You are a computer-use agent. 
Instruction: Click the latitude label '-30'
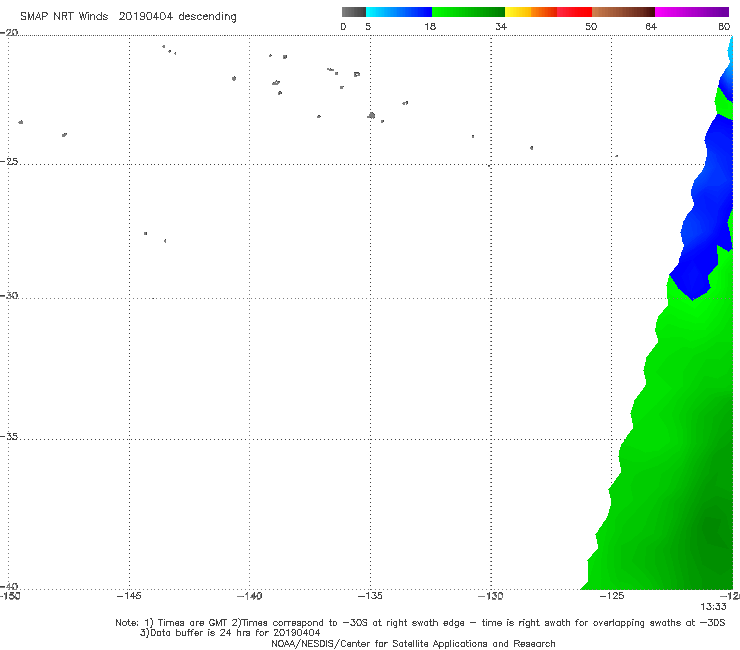(x=9, y=295)
